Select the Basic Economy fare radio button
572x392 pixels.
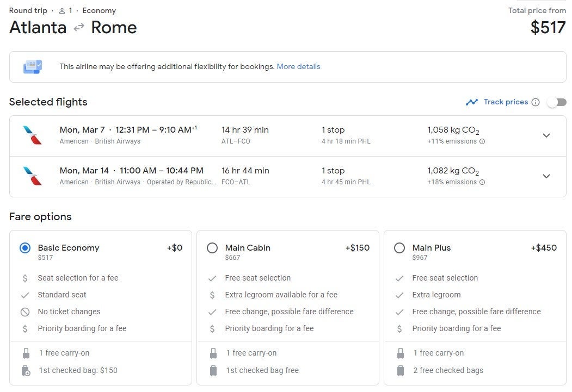[x=25, y=248]
